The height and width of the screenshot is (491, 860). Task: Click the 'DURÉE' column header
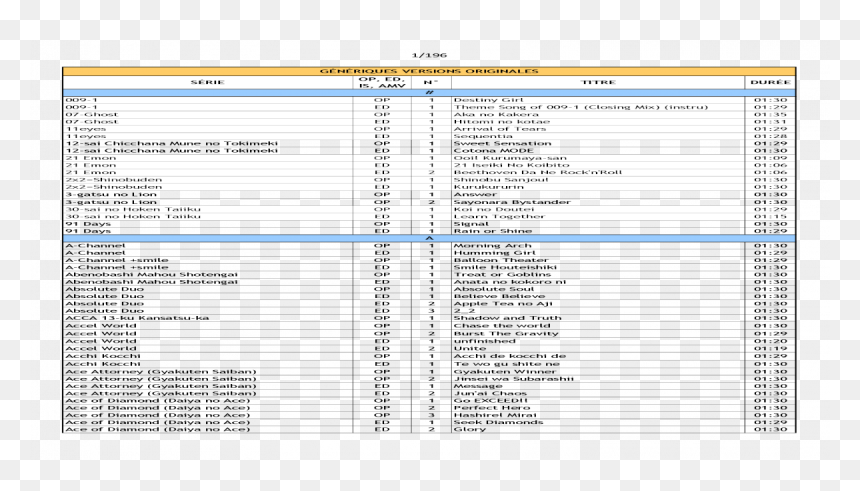[770, 82]
